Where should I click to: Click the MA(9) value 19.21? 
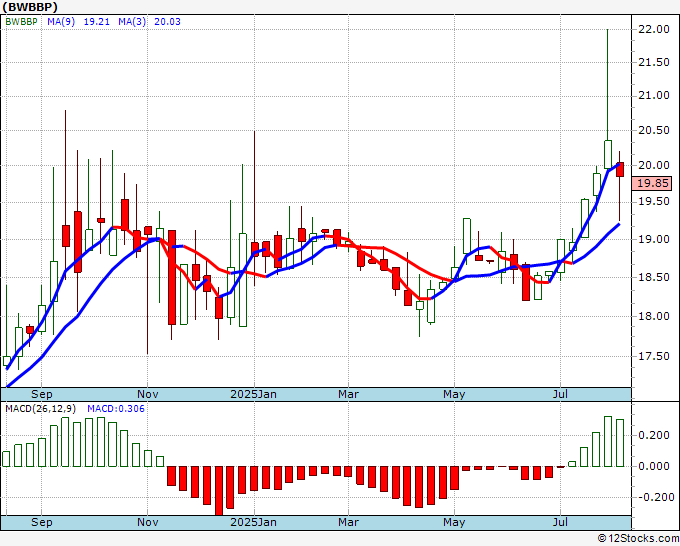pyautogui.click(x=96, y=22)
